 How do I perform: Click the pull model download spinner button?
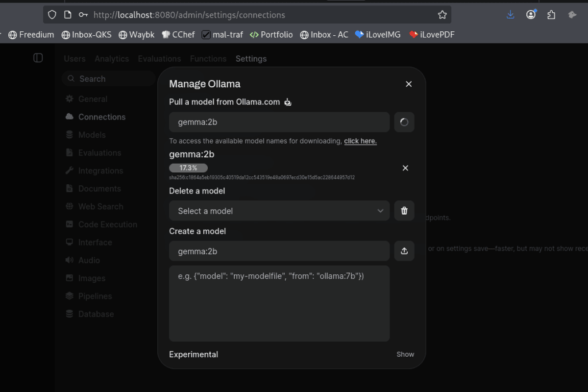(404, 122)
